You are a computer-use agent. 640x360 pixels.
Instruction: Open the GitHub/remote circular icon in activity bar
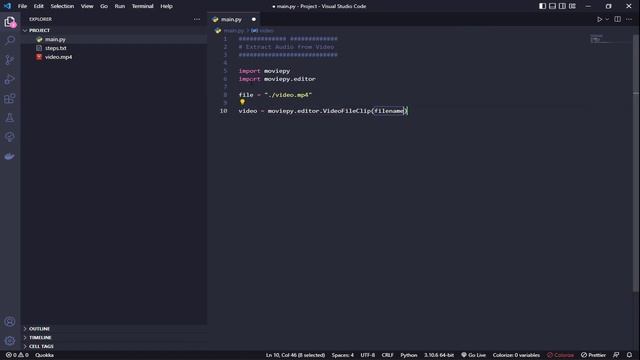pos(10,137)
